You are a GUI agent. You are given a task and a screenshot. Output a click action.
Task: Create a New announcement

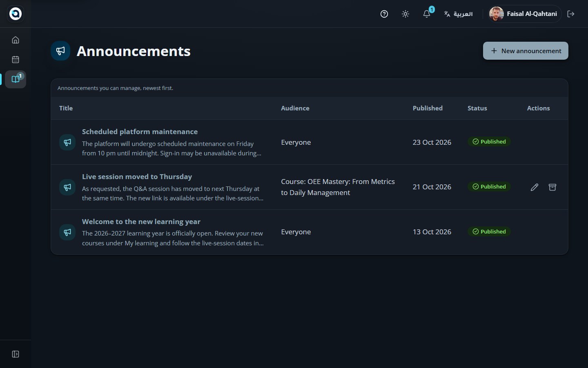(526, 51)
